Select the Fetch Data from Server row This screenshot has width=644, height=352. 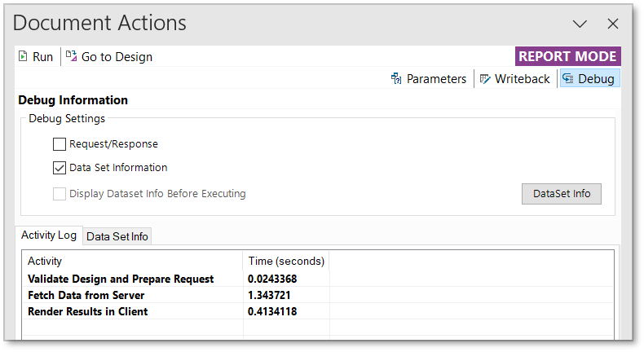pos(86,295)
